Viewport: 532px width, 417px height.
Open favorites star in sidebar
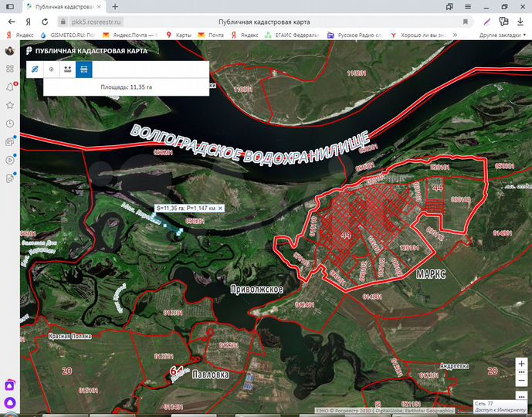click(10, 105)
